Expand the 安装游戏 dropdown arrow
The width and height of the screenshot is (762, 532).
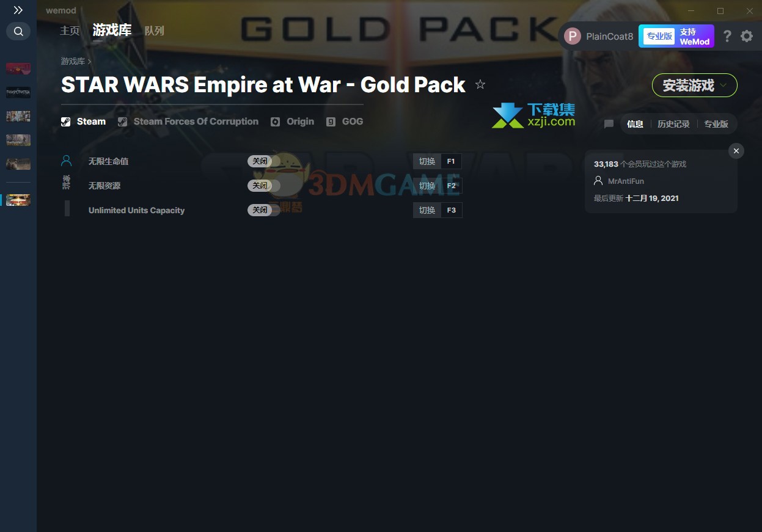(724, 86)
